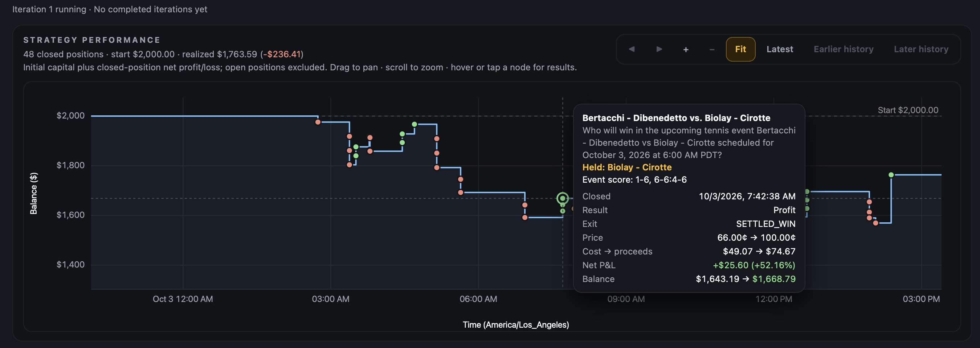Click cost to proceeds '$49.07 → $74.67'
Viewport: 980px width, 348px height.
click(759, 251)
